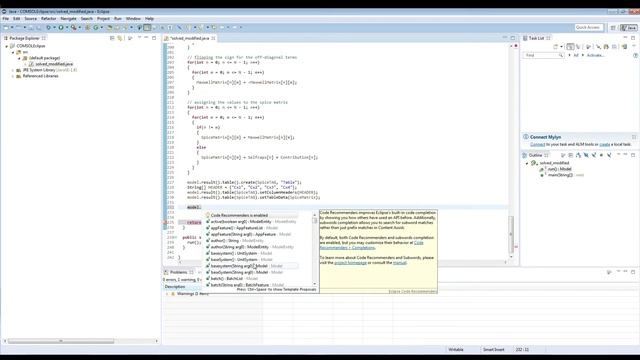The image size is (640, 360).
Task: Minimize the Task List view
Action: click(x=625, y=38)
